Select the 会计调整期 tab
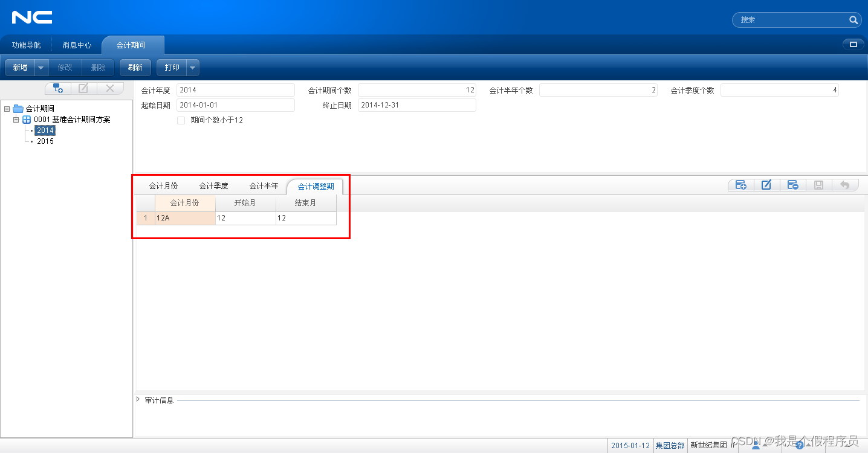The height and width of the screenshot is (453, 868). point(316,187)
